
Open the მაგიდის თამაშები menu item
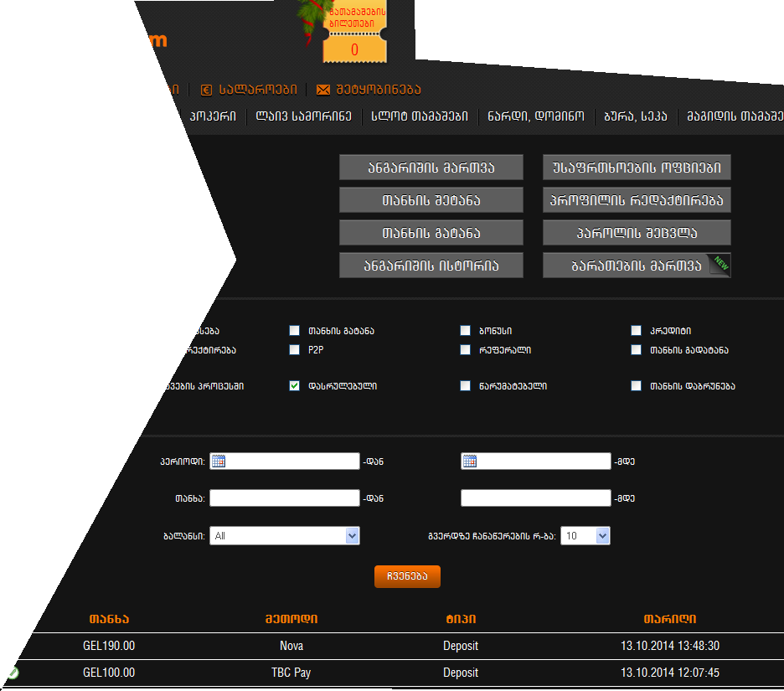coord(735,116)
